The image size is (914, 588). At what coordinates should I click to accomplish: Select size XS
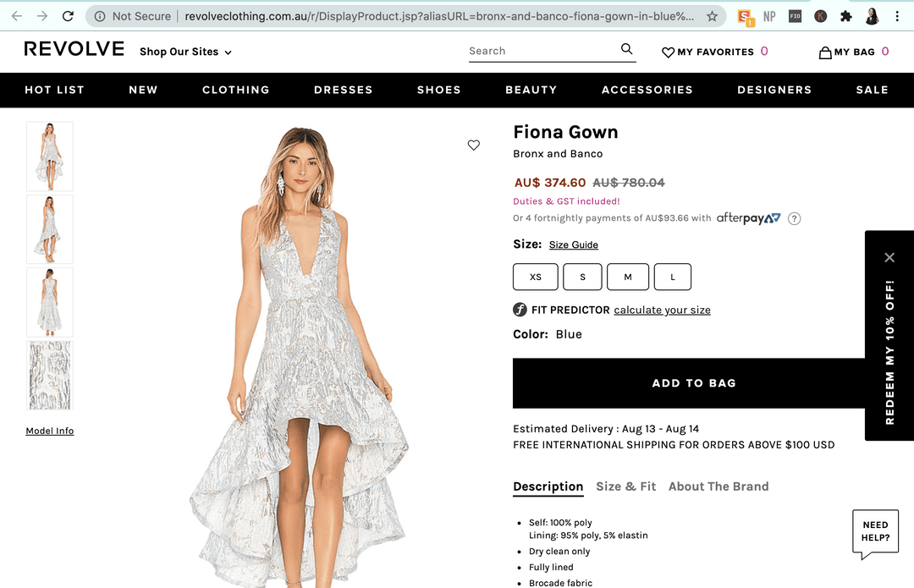(535, 277)
